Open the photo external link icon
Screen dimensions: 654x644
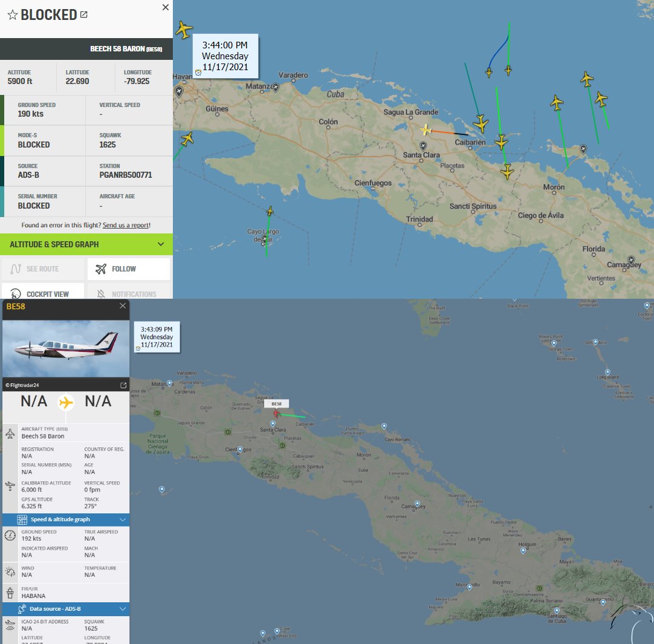(123, 385)
